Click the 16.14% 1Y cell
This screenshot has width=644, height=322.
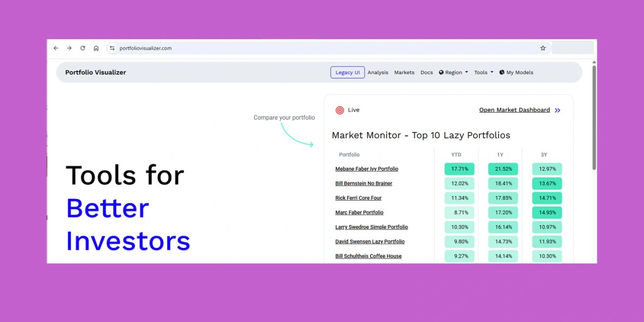[x=503, y=227]
